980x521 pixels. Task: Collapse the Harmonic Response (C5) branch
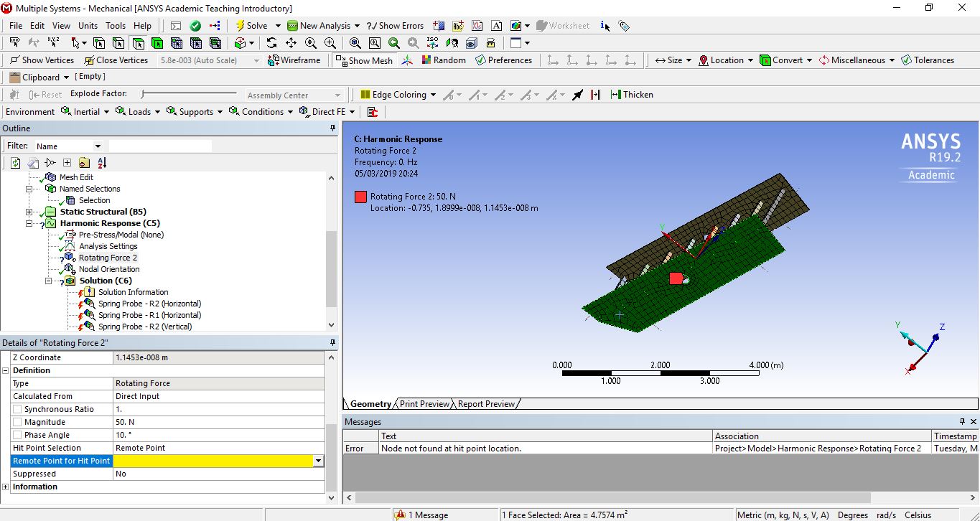[29, 223]
